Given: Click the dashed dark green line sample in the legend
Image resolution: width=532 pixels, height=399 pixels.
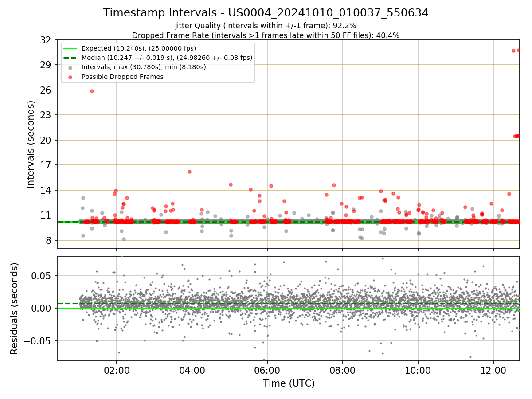Looking at the screenshot, I should (70, 58).
